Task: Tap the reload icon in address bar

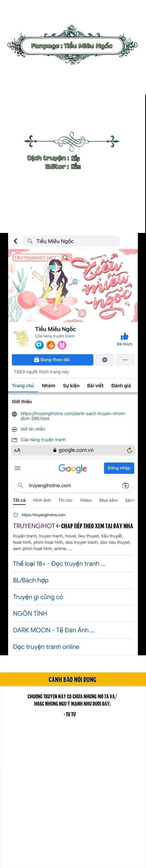Action: coord(129,450)
